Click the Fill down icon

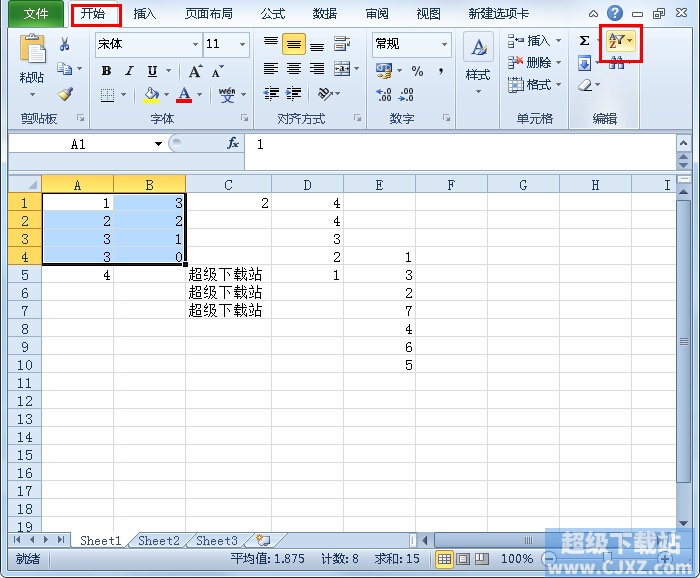584,63
